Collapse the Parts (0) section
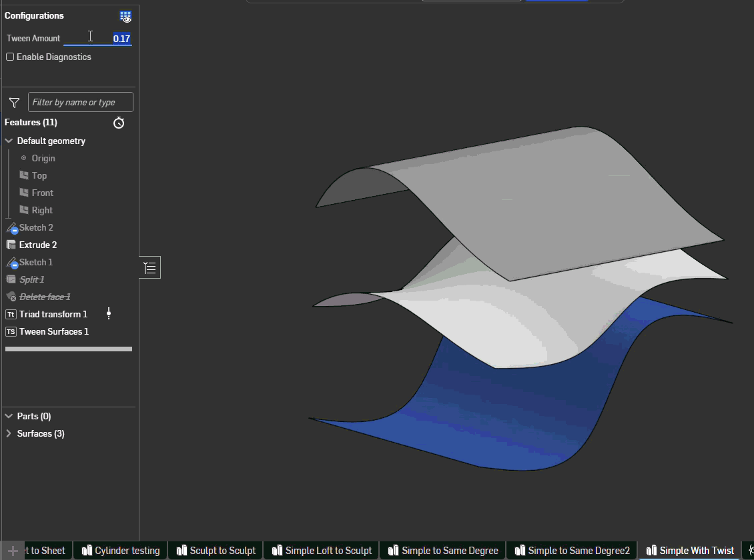 click(9, 417)
